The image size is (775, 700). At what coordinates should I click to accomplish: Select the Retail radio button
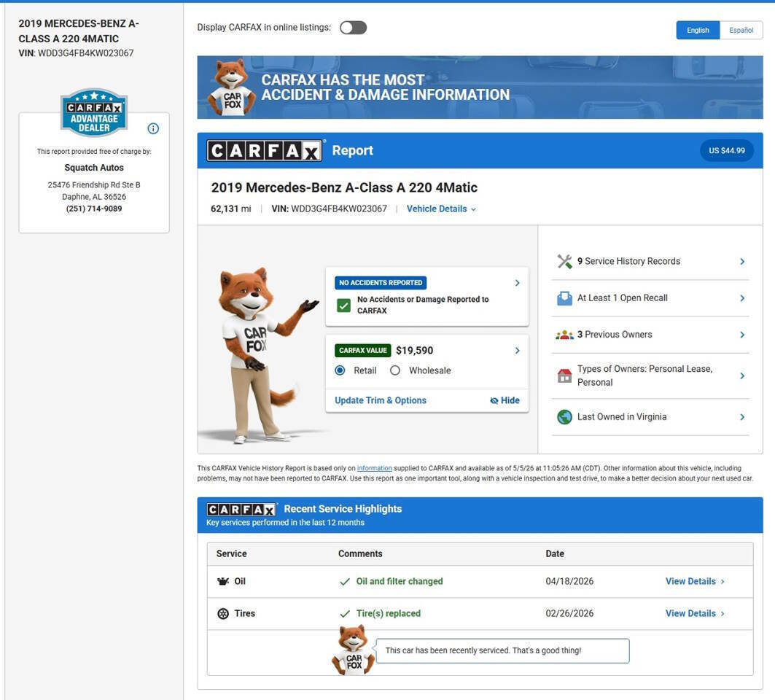340,370
